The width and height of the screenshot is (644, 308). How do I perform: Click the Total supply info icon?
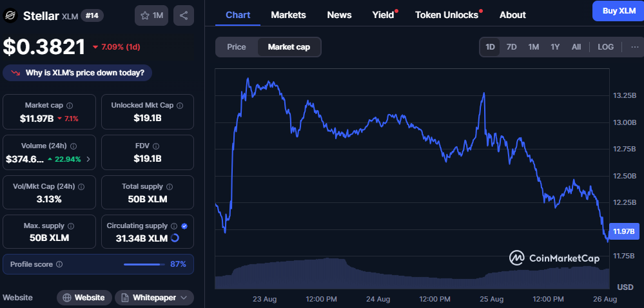point(170,186)
